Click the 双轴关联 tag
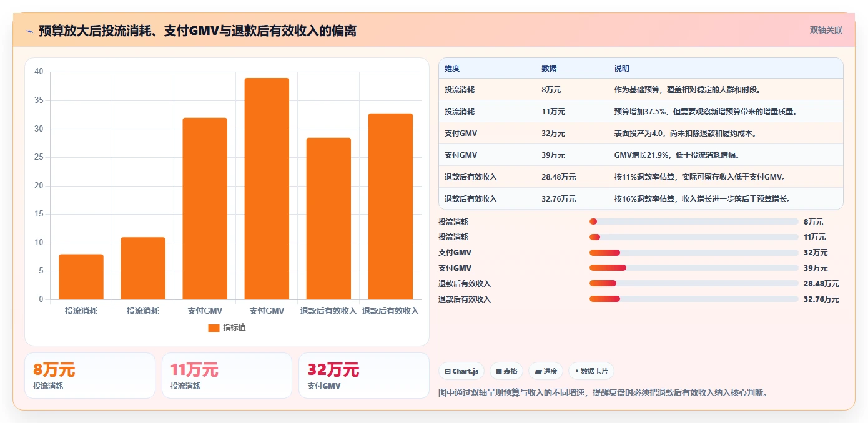 826,31
